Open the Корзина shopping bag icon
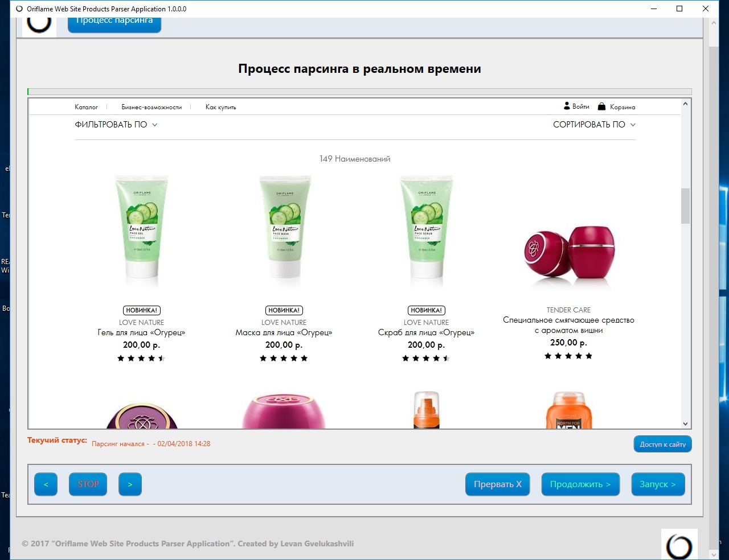The height and width of the screenshot is (560, 729). click(x=601, y=106)
